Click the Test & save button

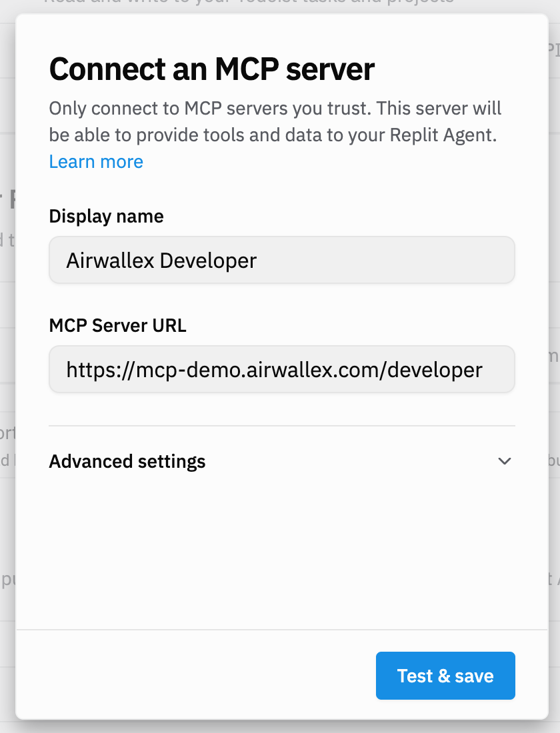[x=445, y=676]
